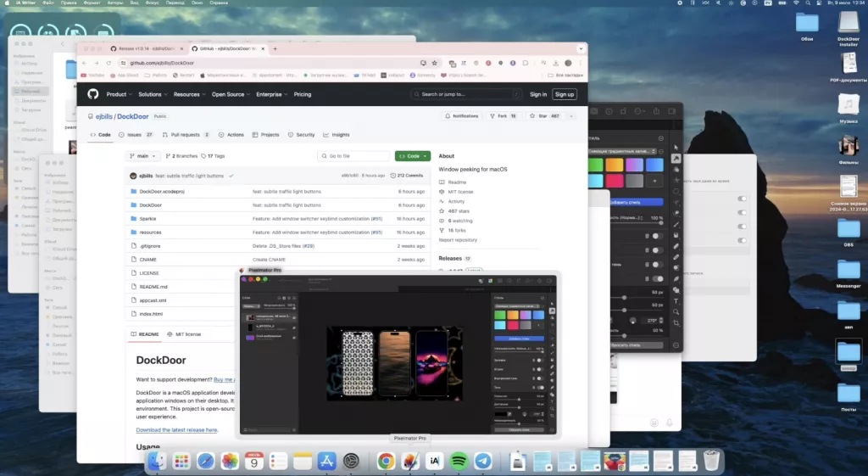Open Telegram from the Dock
868x476 pixels.
483,461
